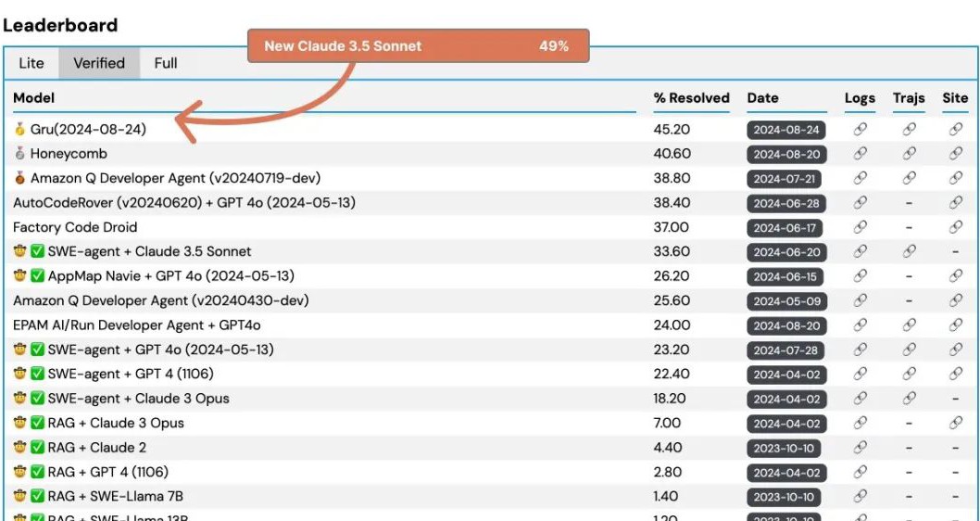The width and height of the screenshot is (980, 521).
Task: Open trajs link for SWE-agent + GPT 4 (1106)
Action: [x=910, y=374]
